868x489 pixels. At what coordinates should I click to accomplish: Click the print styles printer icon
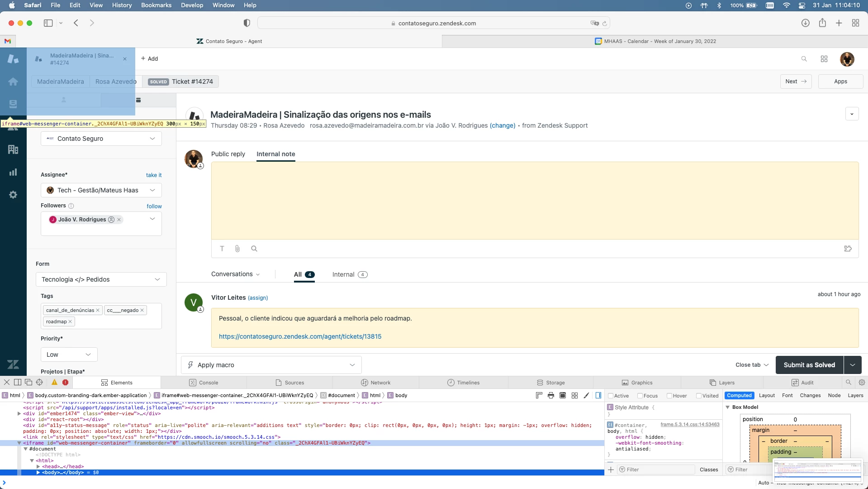click(551, 395)
